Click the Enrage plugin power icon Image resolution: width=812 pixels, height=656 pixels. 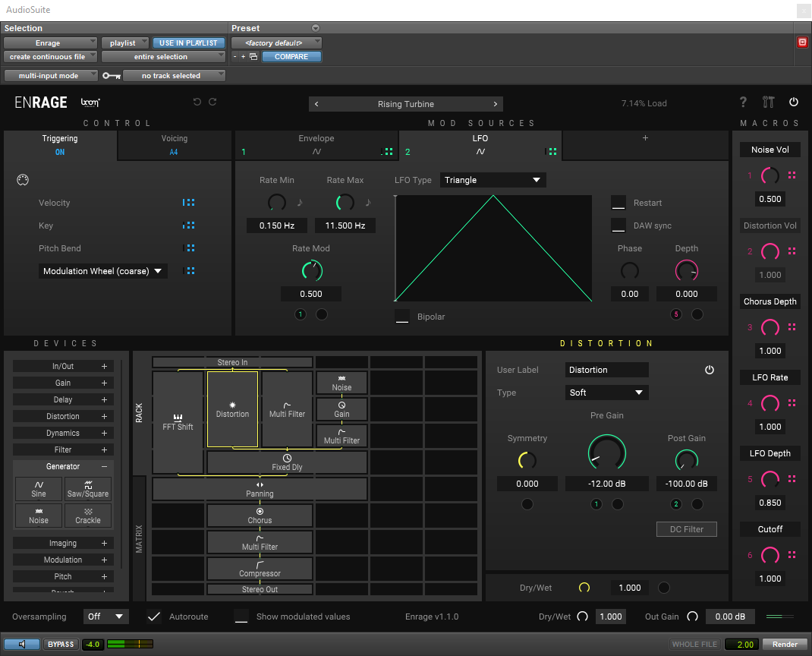point(794,102)
